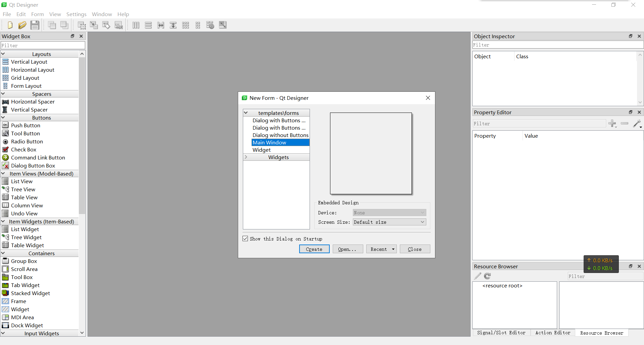Collapse Item Widgets (Item-Based) category
This screenshot has width=644, height=345.
(3, 221)
